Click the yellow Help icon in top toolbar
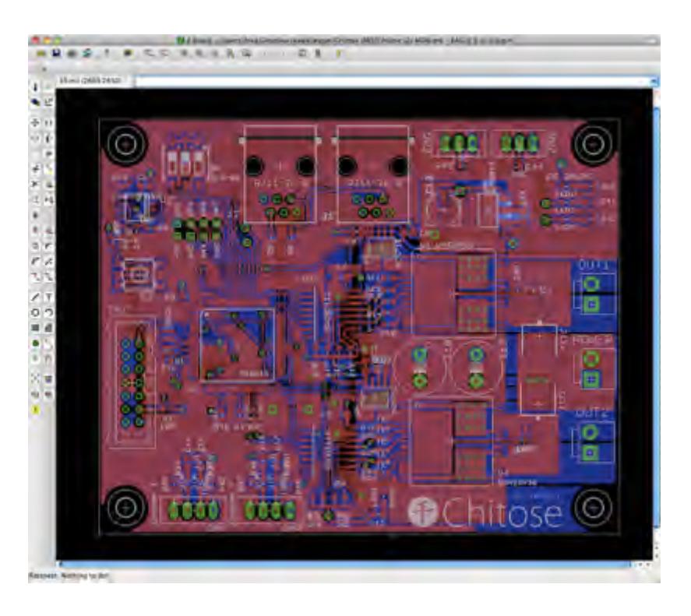Viewport: 691px width, 616px height. [x=338, y=53]
